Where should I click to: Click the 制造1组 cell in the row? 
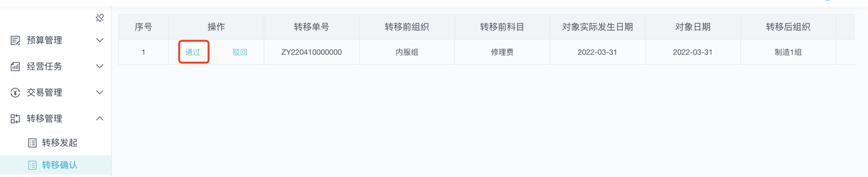coord(788,52)
